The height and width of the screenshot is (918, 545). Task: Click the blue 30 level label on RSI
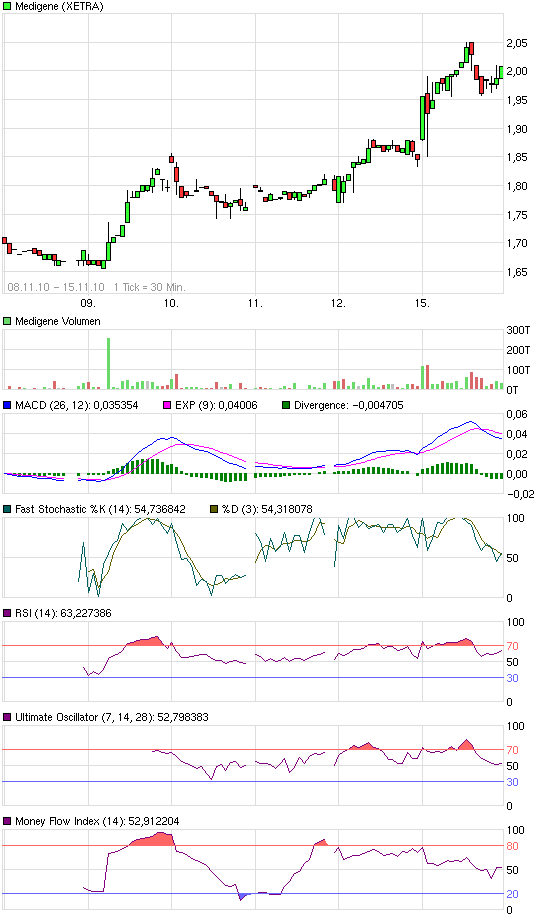pos(512,678)
